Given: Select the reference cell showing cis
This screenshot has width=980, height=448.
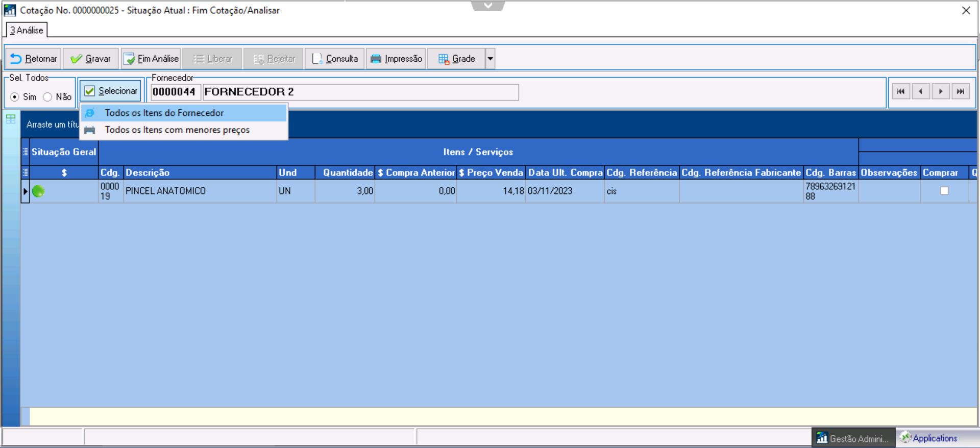Looking at the screenshot, I should [642, 191].
